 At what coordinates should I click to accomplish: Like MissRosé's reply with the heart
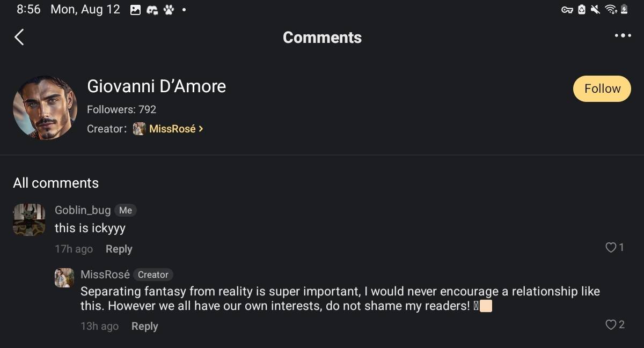pyautogui.click(x=611, y=324)
